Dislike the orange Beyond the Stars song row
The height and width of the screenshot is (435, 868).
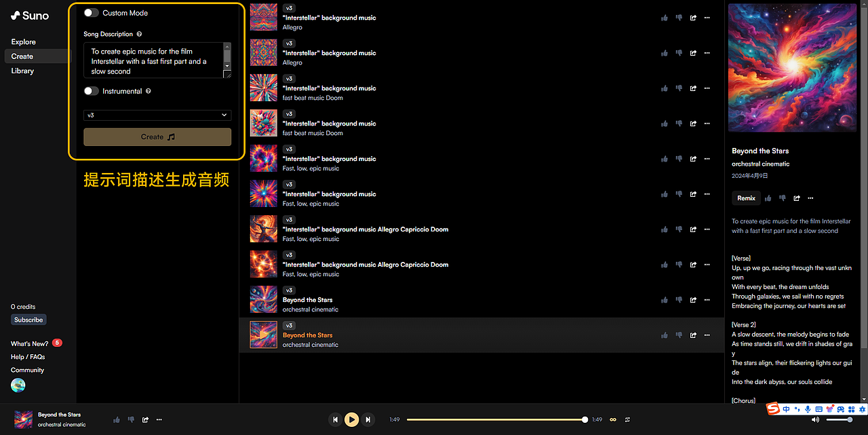tap(679, 335)
